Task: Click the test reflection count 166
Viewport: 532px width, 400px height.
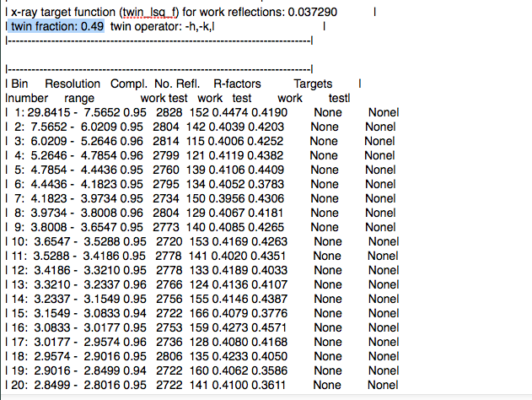Action: [x=198, y=312]
